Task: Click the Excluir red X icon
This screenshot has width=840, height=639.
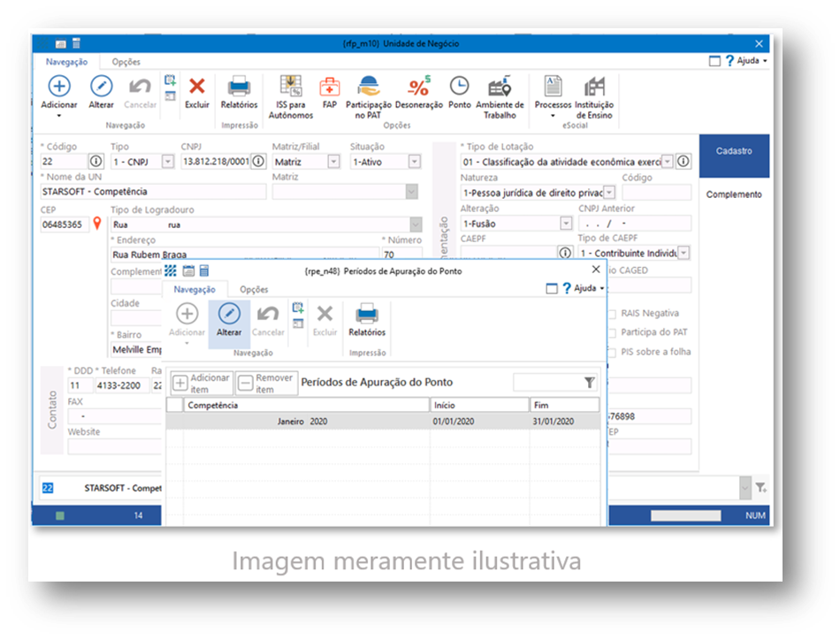Action: coord(197,87)
